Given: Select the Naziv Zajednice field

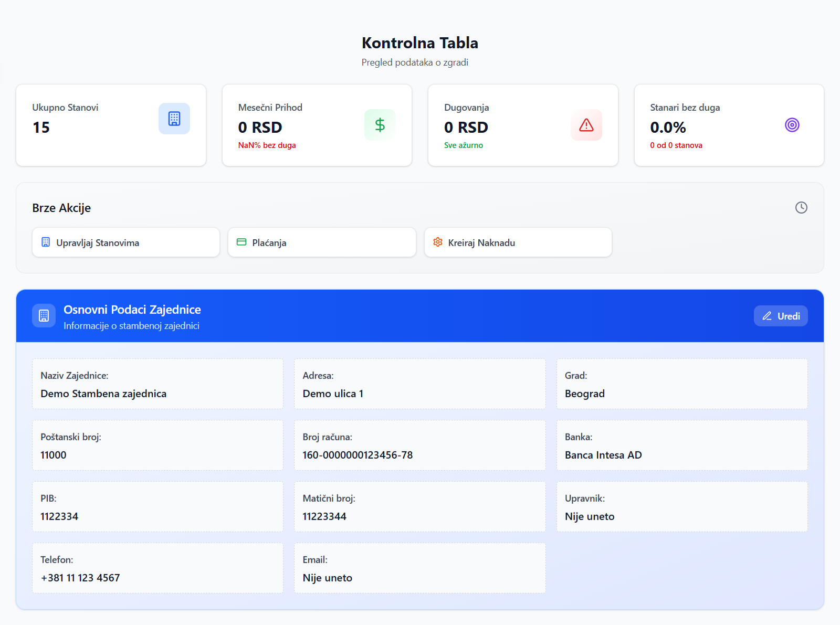Looking at the screenshot, I should tap(157, 384).
